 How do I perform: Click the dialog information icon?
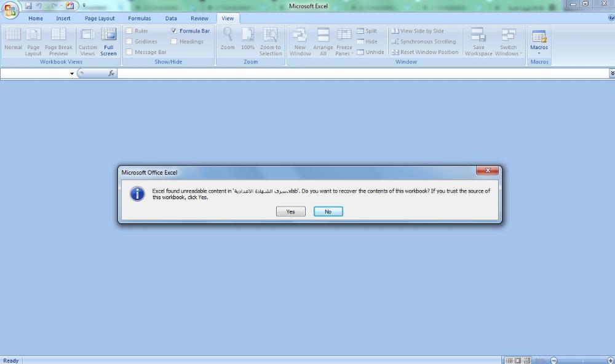pos(137,194)
